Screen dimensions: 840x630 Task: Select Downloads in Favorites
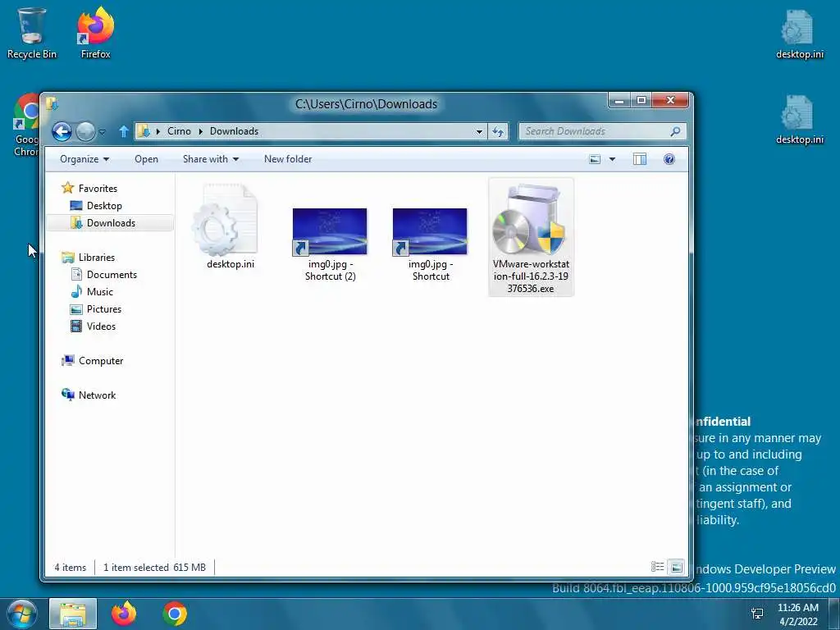[x=103, y=223]
